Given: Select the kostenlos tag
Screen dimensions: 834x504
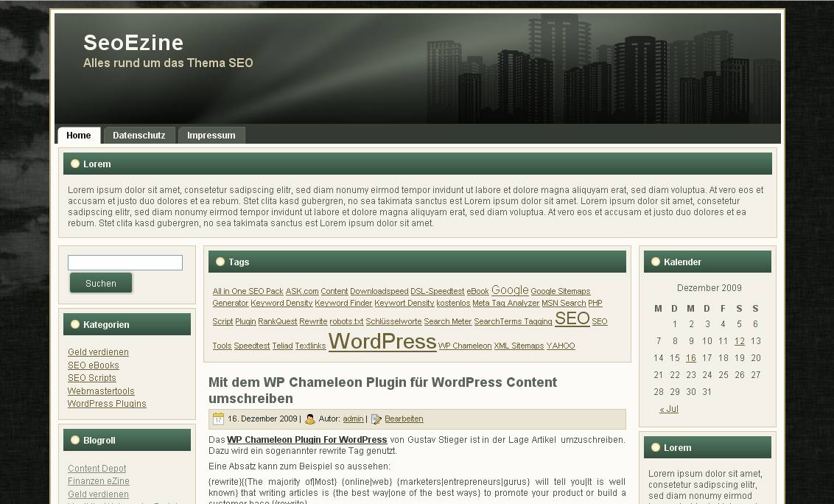Looking at the screenshot, I should 453,303.
